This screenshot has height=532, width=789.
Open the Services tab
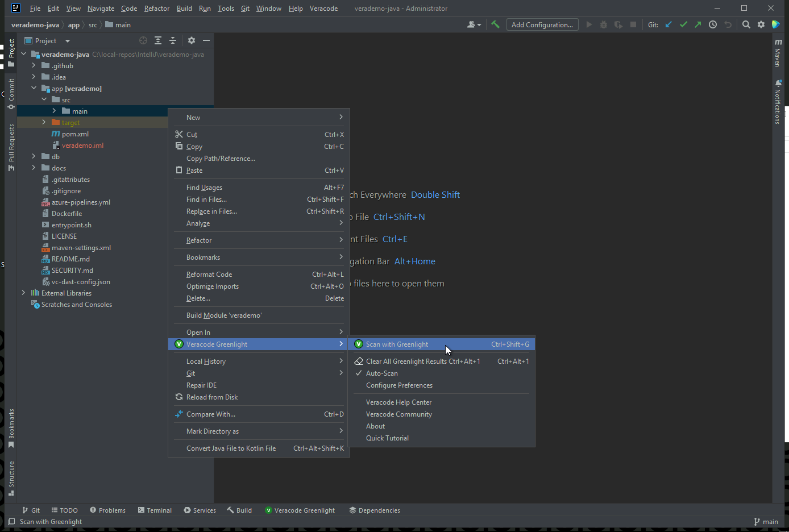(x=200, y=510)
